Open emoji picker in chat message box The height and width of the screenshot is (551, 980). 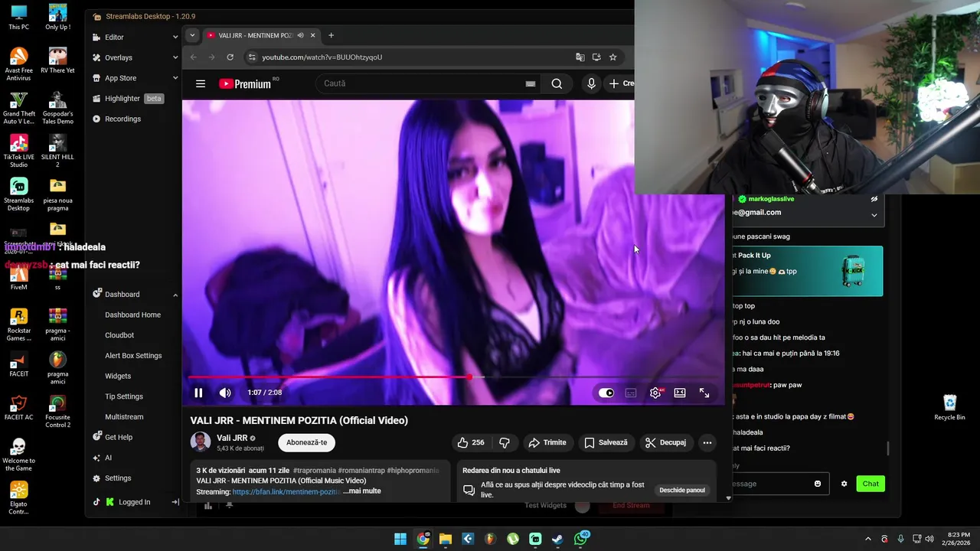pos(818,484)
